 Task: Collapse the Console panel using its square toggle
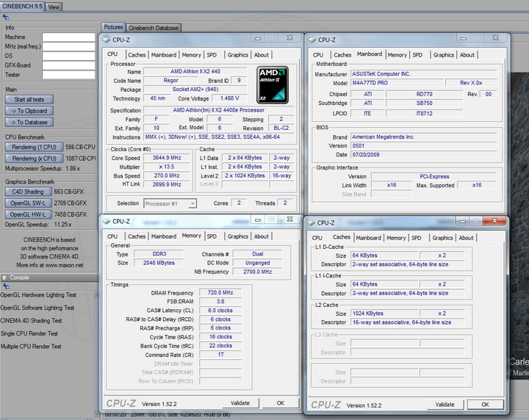coord(4,278)
